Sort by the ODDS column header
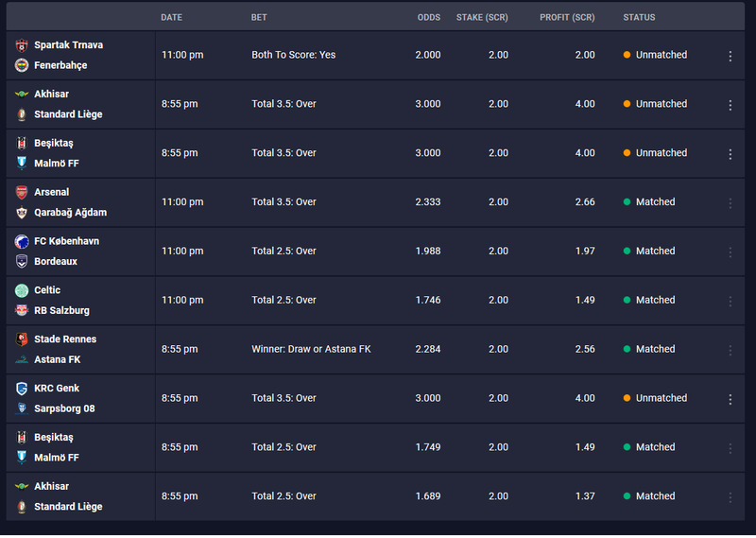 pyautogui.click(x=429, y=17)
